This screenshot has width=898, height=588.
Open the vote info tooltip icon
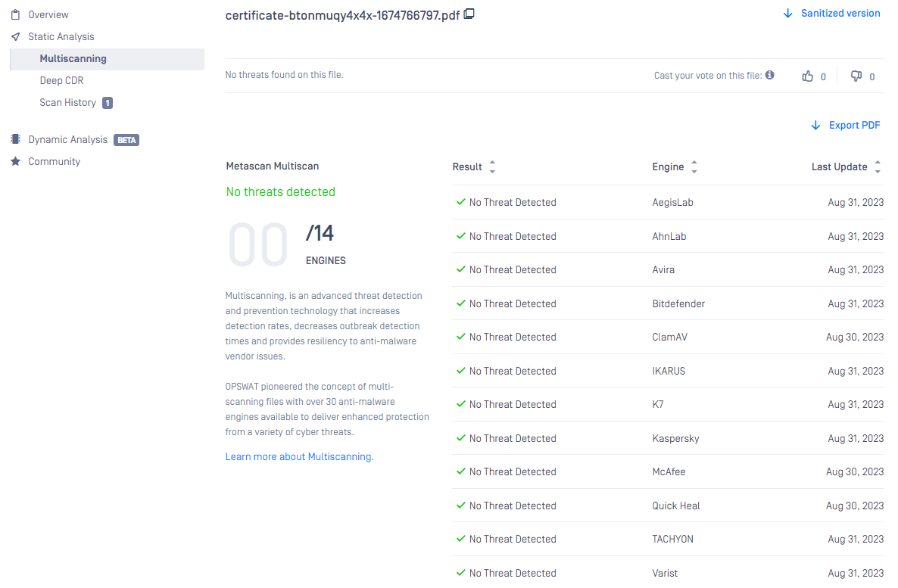pyautogui.click(x=770, y=75)
